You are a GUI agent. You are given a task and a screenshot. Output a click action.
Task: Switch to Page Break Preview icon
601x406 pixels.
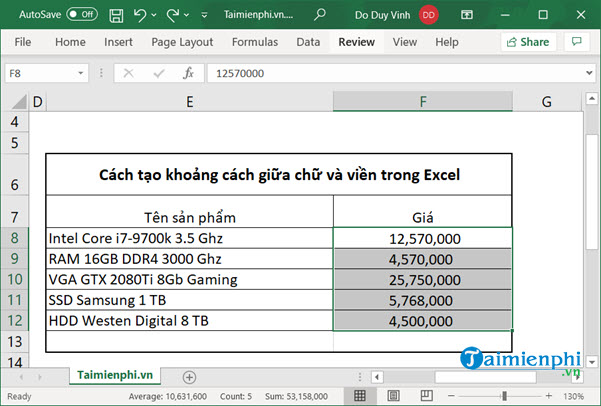[426, 395]
